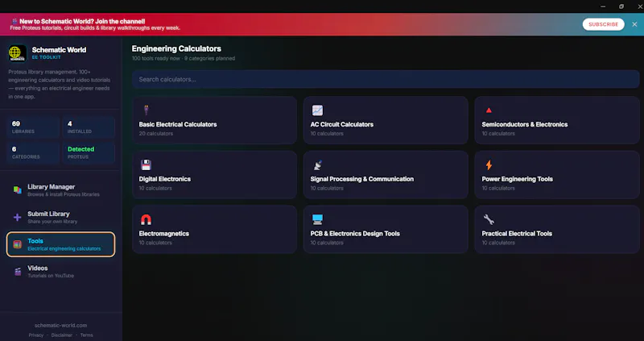644x341 pixels.
Task: Open Practical Electrical Tools category
Action: 557,229
